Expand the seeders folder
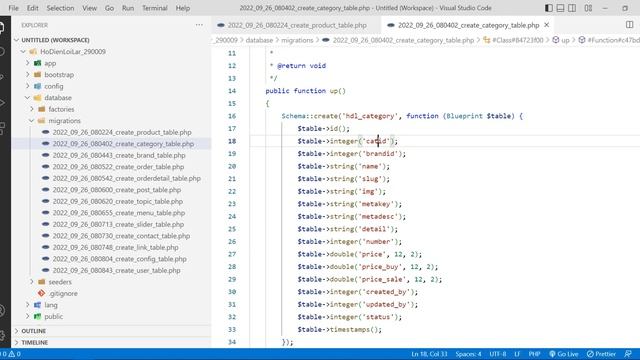Screen dimensions: 640x360 60,282
